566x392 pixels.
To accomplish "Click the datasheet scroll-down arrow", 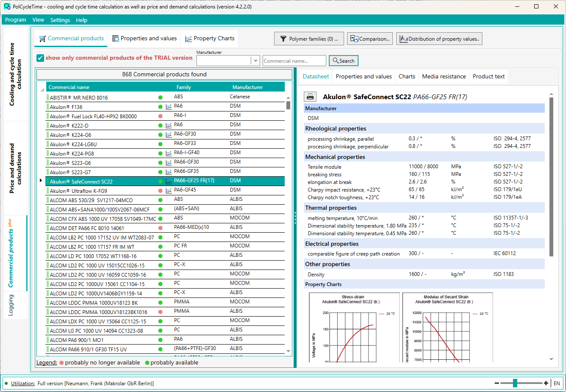I will click(552, 359).
